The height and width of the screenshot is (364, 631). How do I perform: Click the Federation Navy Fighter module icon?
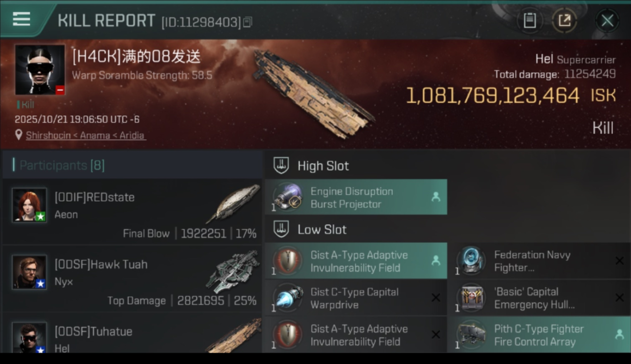(471, 261)
